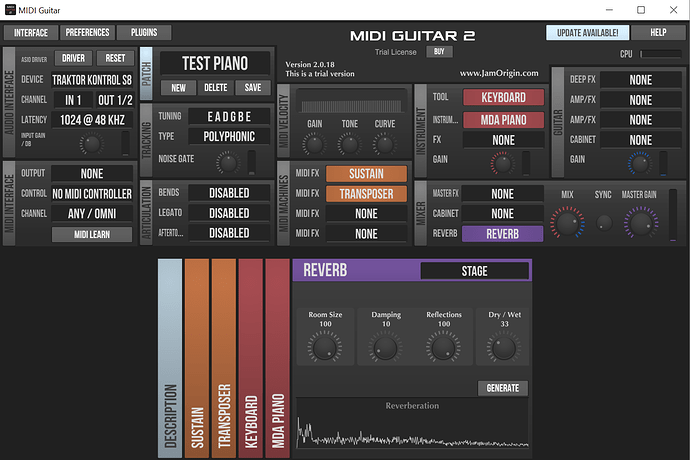This screenshot has width=690, height=460.
Task: Open the second AMP/FX None slot
Action: (641, 120)
